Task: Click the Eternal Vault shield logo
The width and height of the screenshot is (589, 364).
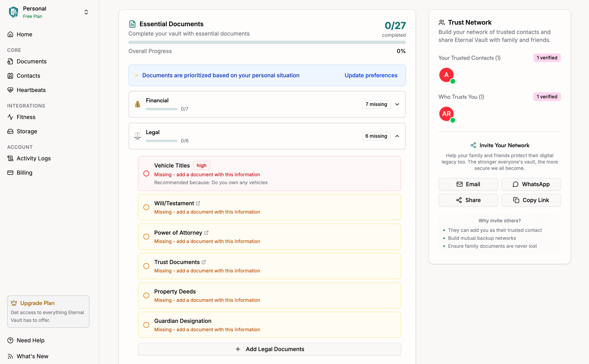Action: click(14, 12)
